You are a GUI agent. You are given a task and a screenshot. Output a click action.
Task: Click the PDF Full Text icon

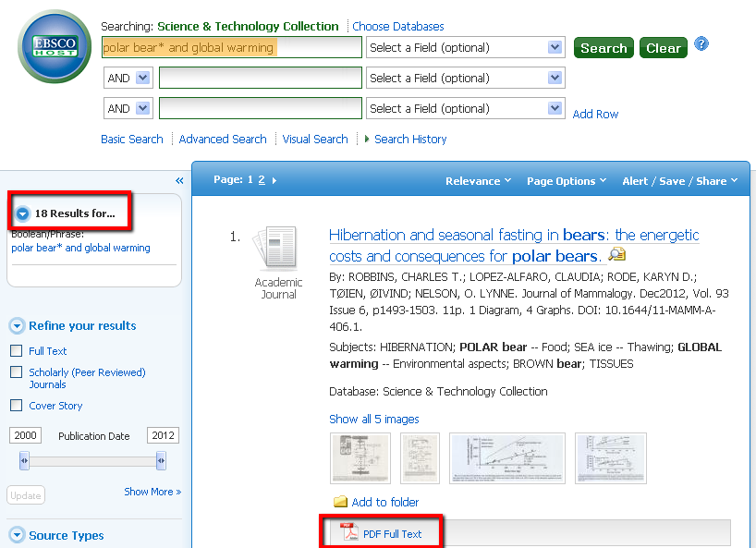pyautogui.click(x=350, y=533)
